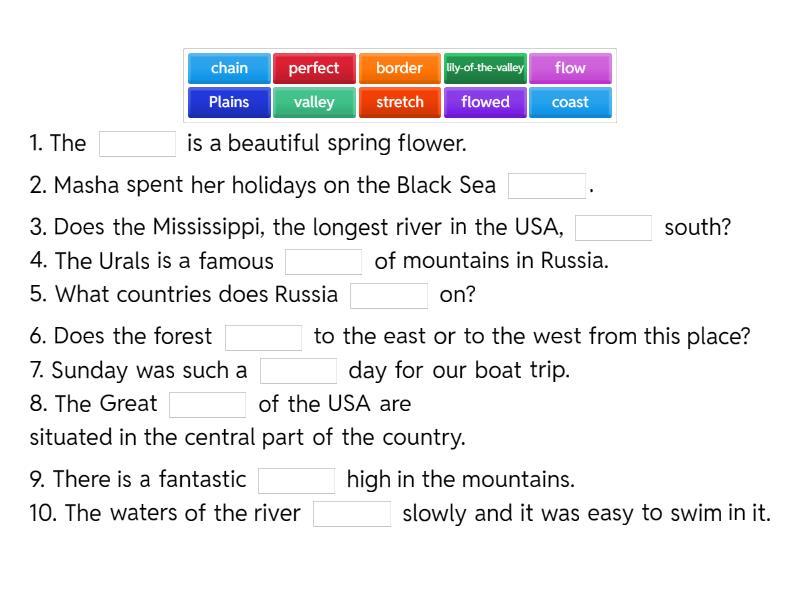Image resolution: width=800 pixels, height=600 pixels.
Task: Pick the red 'stretch' word tile
Action: [399, 102]
